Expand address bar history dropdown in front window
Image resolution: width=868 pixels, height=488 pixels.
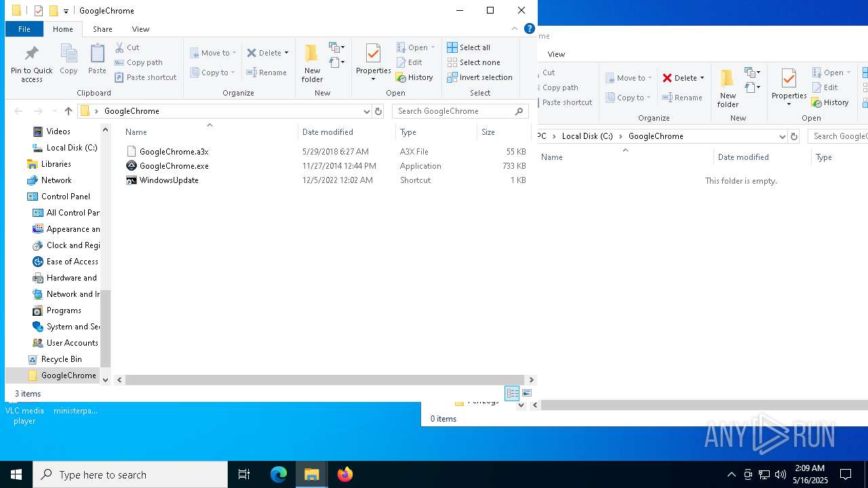[x=366, y=111]
